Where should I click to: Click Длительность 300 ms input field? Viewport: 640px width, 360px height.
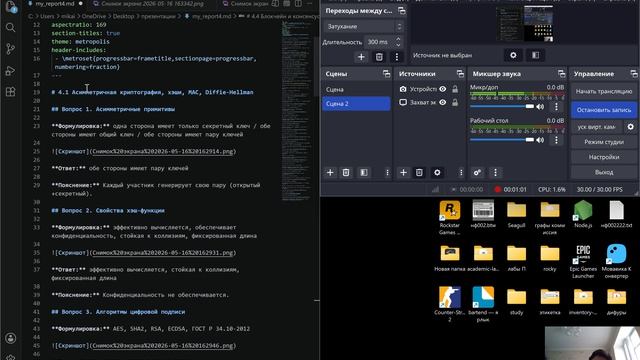pyautogui.click(x=378, y=42)
